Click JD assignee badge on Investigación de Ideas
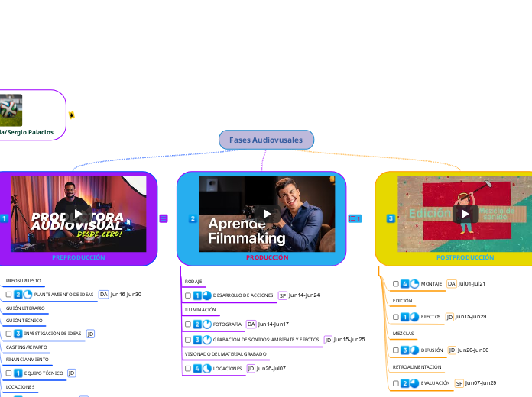532x397 pixels. point(90,334)
